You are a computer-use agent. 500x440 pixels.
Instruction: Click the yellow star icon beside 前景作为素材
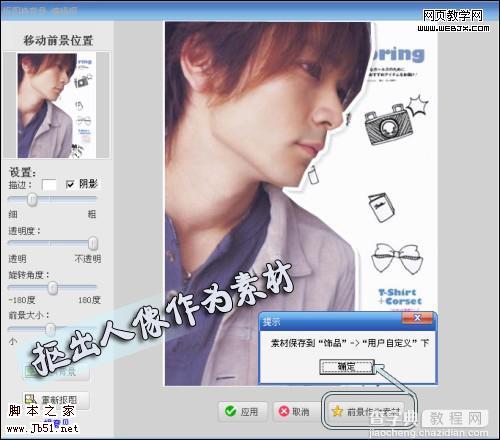click(337, 411)
